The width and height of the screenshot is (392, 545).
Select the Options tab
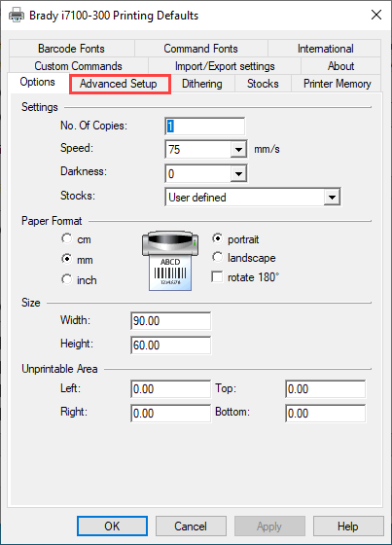[38, 82]
